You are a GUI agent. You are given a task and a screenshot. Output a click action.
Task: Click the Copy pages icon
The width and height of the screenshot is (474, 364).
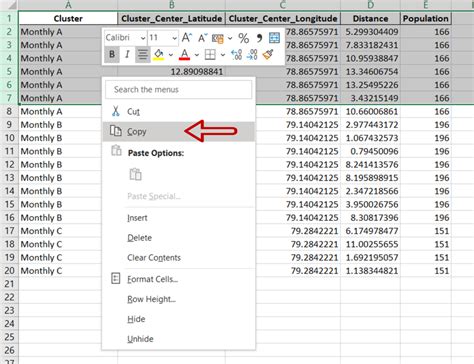click(116, 131)
